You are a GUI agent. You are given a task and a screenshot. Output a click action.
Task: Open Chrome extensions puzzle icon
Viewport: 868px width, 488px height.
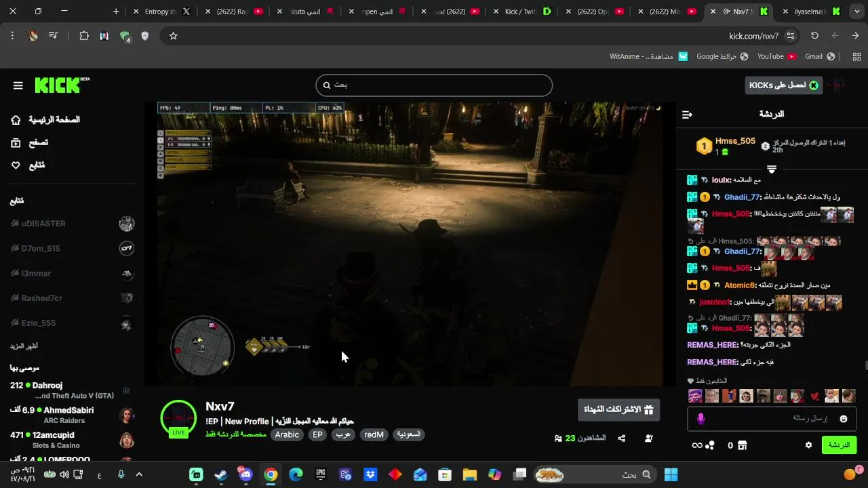(84, 36)
